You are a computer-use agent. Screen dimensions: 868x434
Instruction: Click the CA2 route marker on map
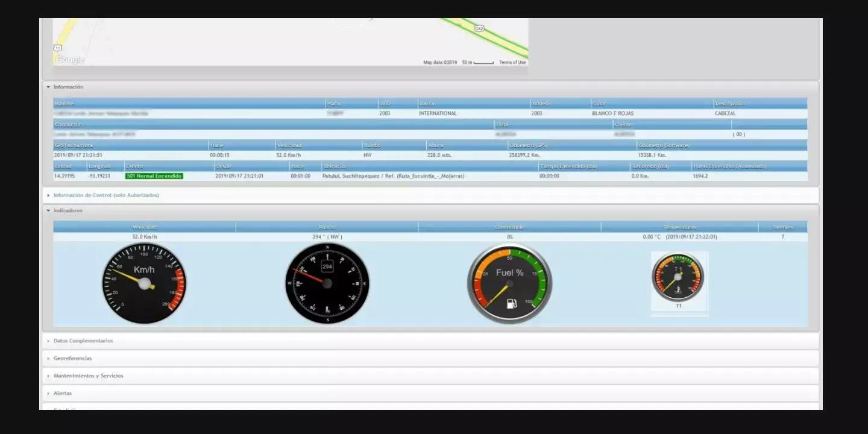pyautogui.click(x=479, y=28)
